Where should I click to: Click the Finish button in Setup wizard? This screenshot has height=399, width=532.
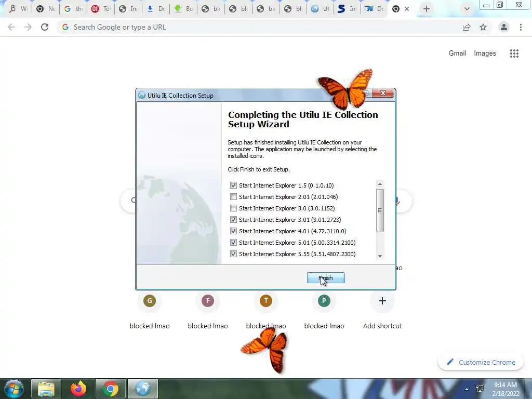tap(326, 278)
